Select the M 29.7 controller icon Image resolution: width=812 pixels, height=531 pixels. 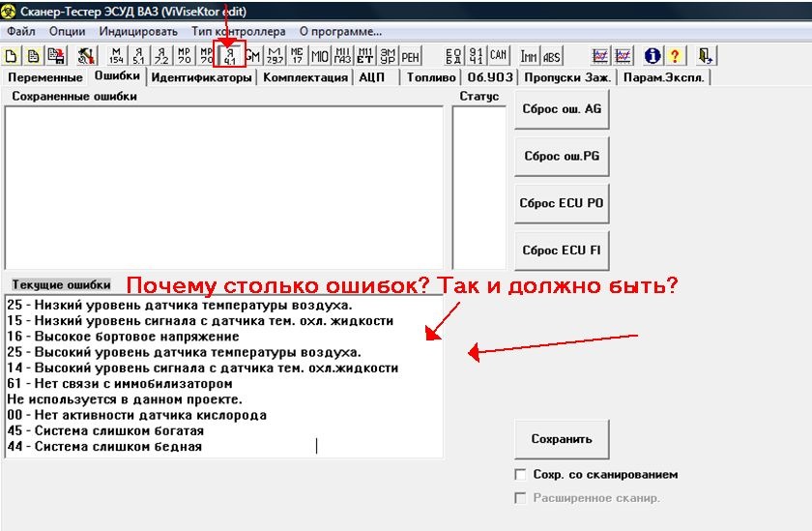275,55
